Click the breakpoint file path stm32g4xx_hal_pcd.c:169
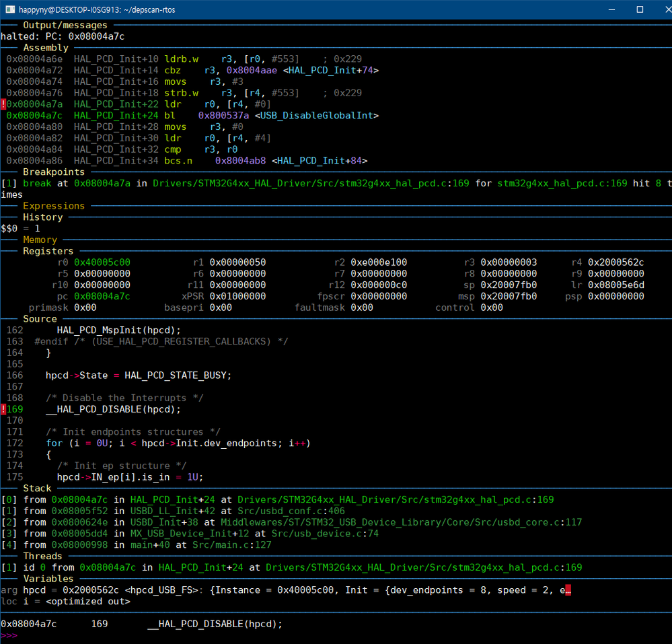This screenshot has width=672, height=644. click(311, 184)
